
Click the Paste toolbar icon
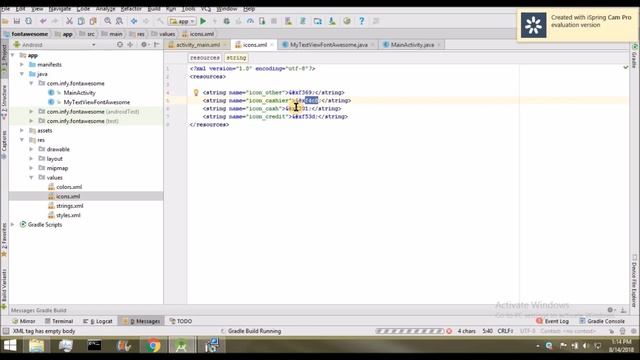tap(93, 21)
